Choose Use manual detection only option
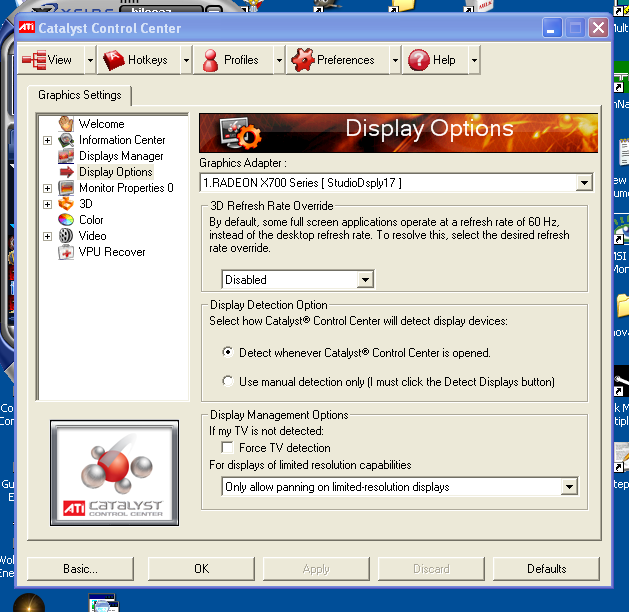This screenshot has height=612, width=629. point(229,382)
